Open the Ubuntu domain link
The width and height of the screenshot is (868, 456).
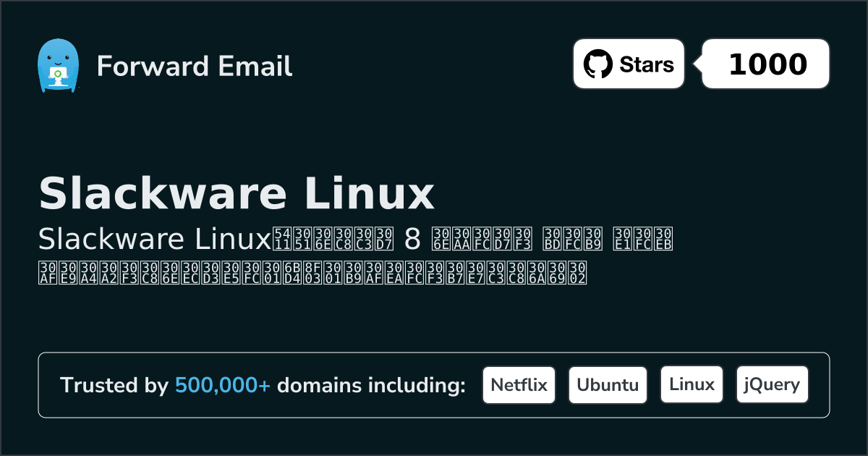[x=608, y=384]
